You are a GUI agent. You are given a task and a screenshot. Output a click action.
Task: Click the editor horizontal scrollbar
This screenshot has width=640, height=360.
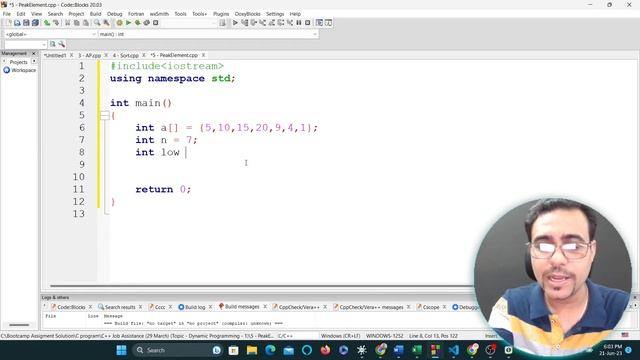tap(261, 286)
